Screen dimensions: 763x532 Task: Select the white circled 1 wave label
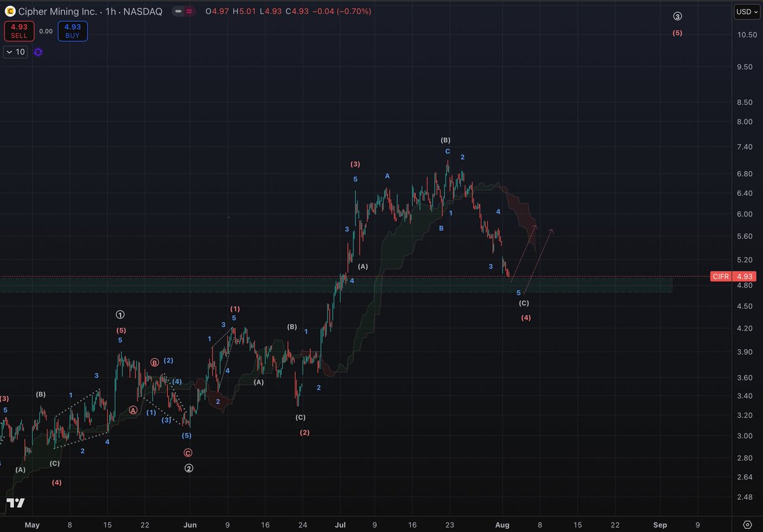click(x=121, y=315)
